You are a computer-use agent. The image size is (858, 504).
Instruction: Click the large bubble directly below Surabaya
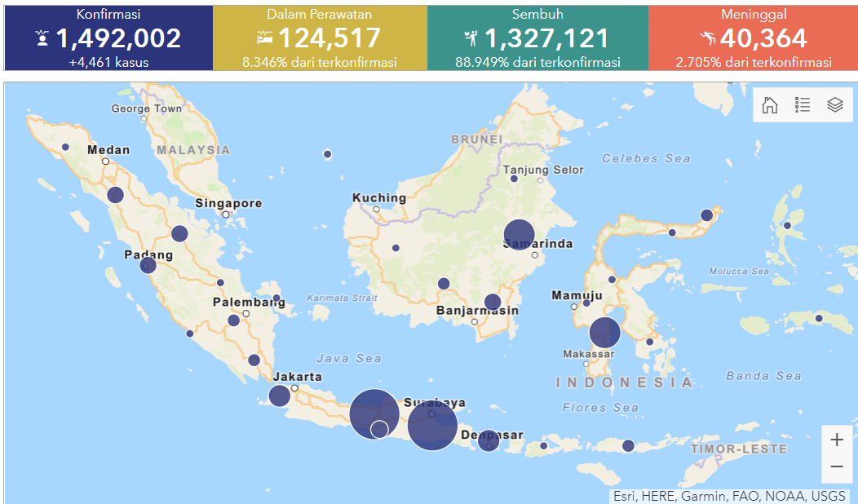(x=432, y=427)
